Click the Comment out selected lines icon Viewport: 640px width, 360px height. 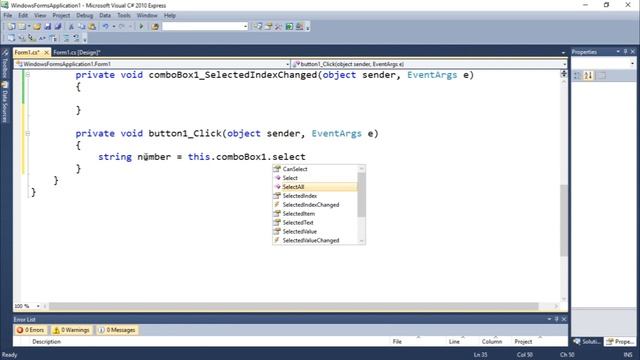(x=66, y=38)
